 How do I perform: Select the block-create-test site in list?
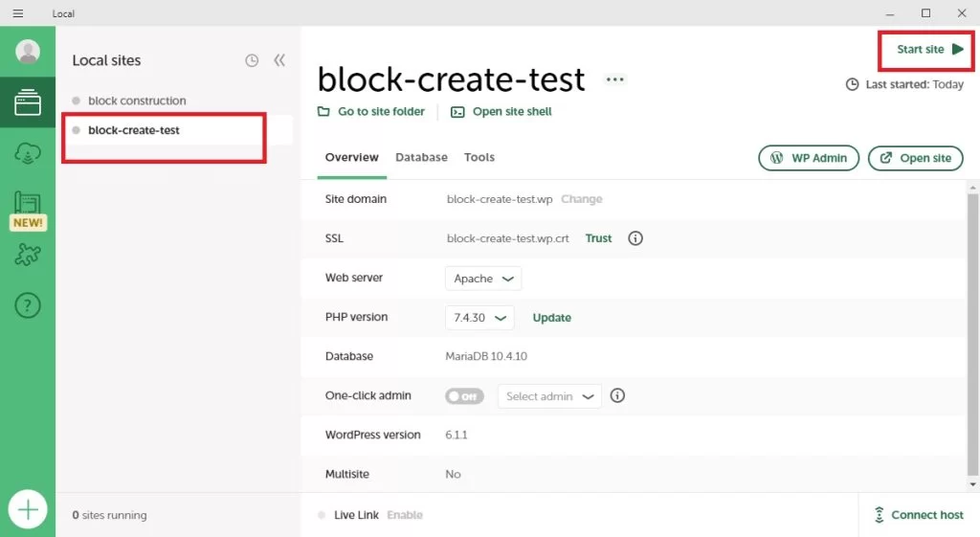pos(176,130)
